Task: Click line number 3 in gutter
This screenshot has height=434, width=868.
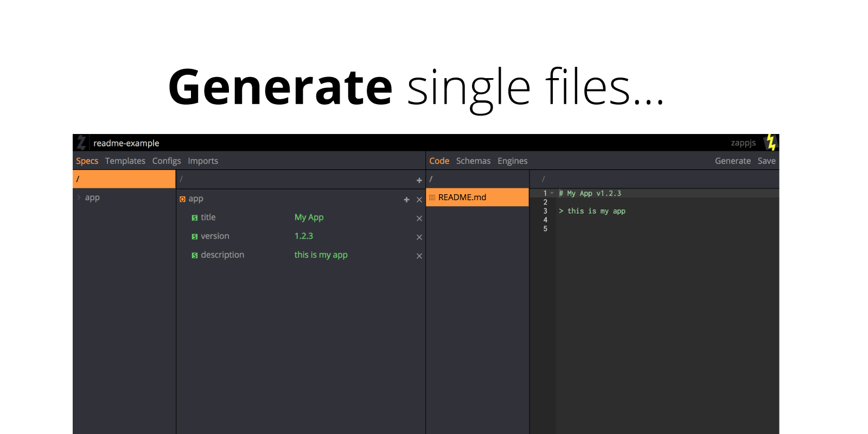Action: [545, 211]
